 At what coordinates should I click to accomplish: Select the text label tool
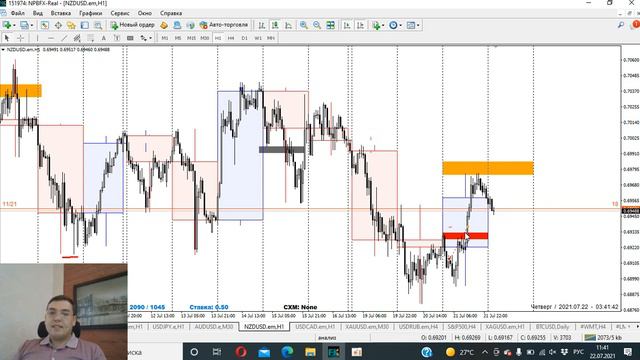[117, 38]
